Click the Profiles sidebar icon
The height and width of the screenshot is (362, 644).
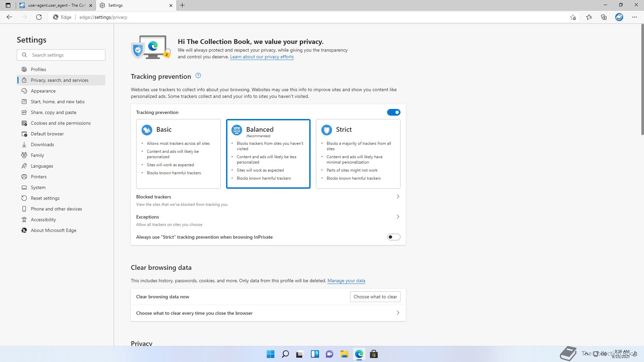click(x=24, y=69)
